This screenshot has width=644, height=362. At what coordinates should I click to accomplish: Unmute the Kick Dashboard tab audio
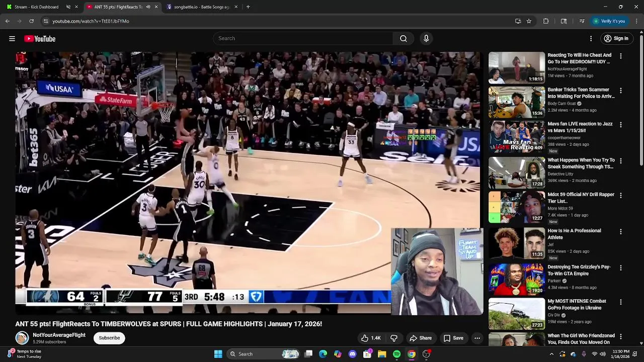[x=68, y=7]
